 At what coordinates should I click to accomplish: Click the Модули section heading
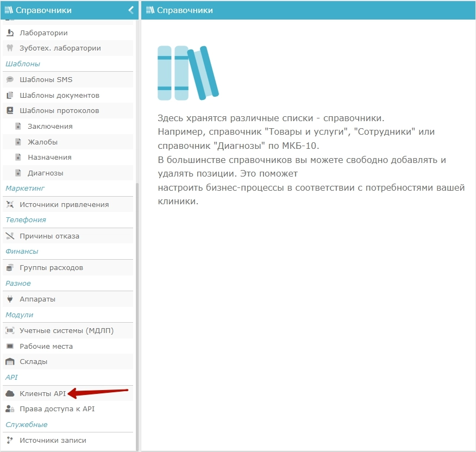point(20,315)
